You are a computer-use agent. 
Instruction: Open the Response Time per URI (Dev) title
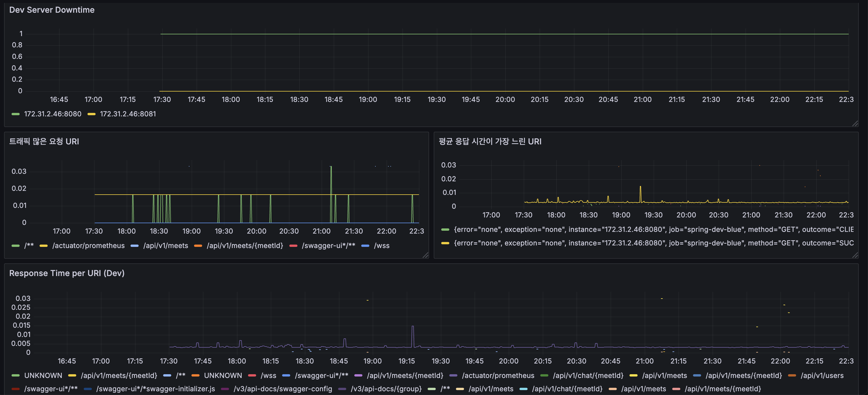[67, 273]
